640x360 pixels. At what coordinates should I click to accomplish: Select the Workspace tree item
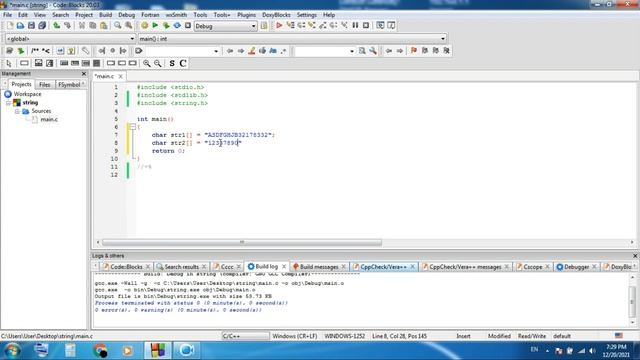pyautogui.click(x=27, y=94)
